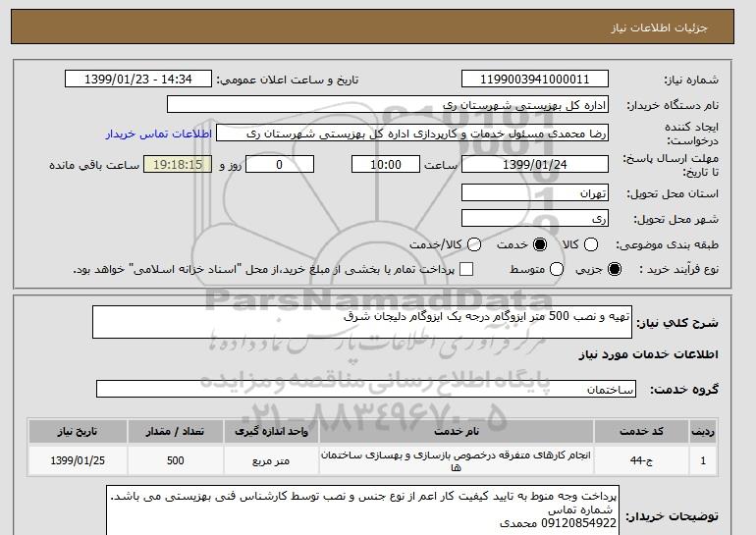Select the کالا radio button
The width and height of the screenshot is (756, 535).
[591, 244]
